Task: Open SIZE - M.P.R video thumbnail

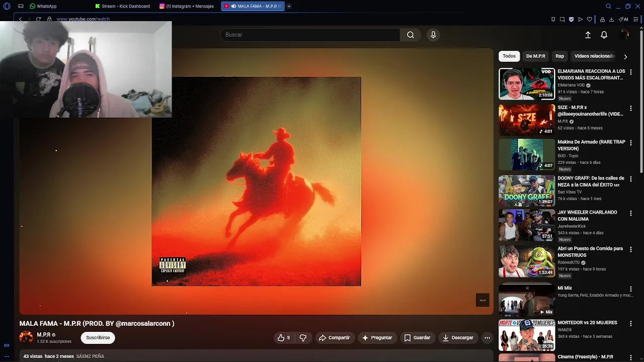Action: (x=527, y=120)
